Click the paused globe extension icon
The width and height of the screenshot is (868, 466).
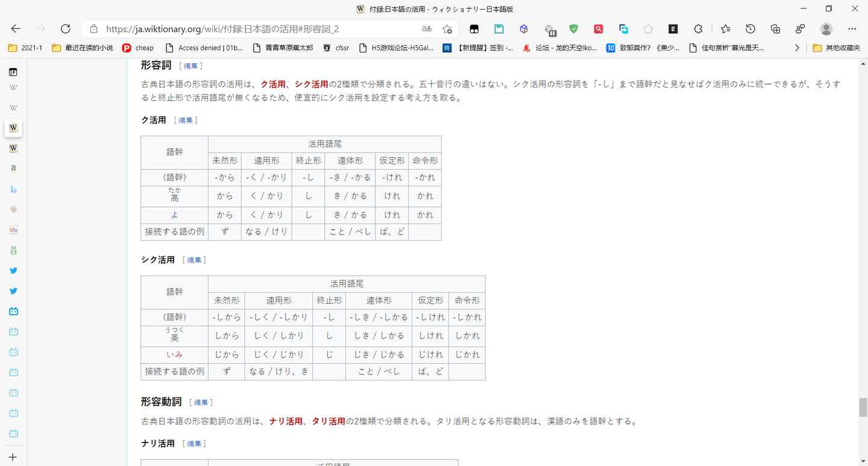pos(550,30)
